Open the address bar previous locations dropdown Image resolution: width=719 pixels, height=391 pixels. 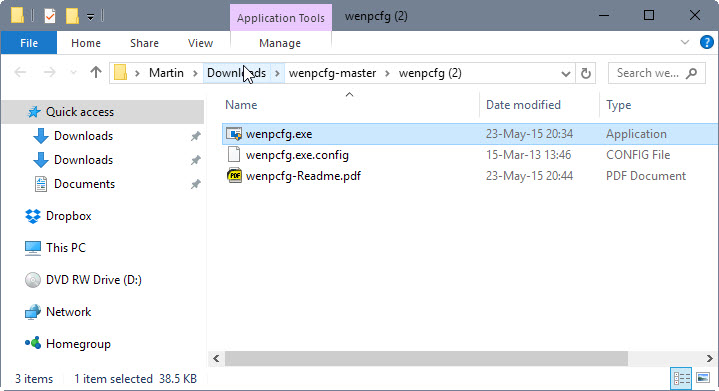[565, 73]
